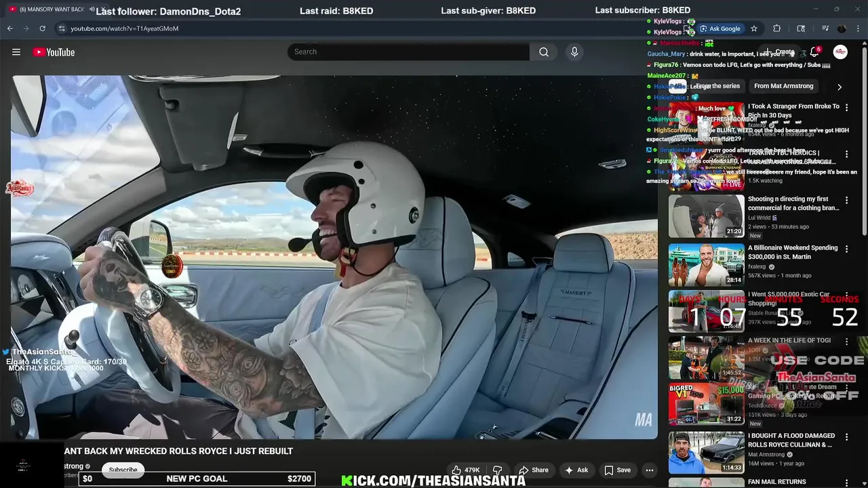
Task: Open thumbnail 'I Took A Stranger From Broke'
Action: 706,123
